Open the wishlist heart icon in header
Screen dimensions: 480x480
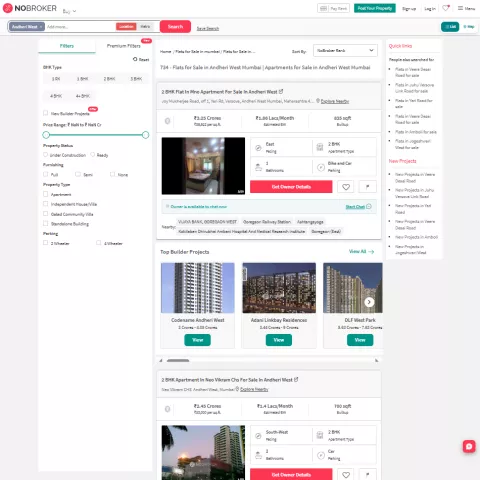(x=446, y=8)
